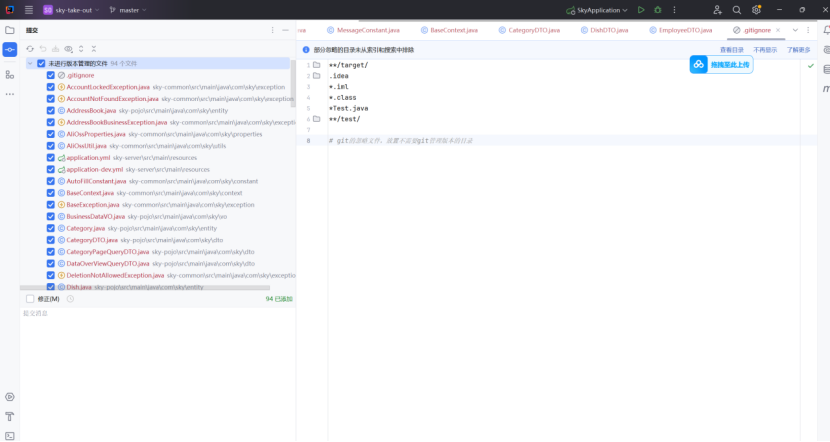Click the commit list horizontal scrollbar
The image size is (830, 442).
(x=145, y=288)
